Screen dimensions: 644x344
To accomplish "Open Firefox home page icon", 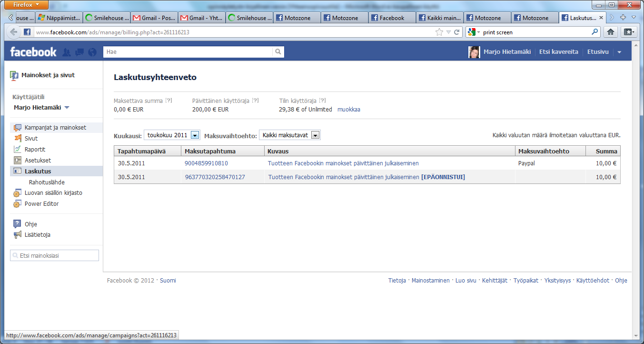I will tap(611, 32).
